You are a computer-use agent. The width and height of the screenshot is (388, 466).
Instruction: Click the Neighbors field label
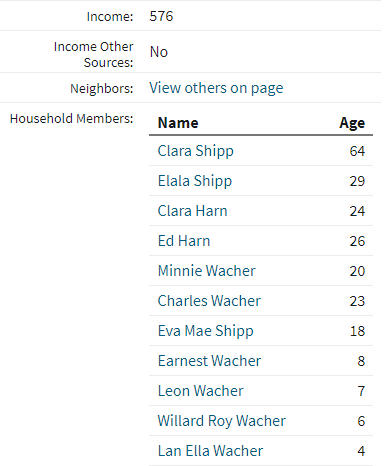[x=101, y=89]
